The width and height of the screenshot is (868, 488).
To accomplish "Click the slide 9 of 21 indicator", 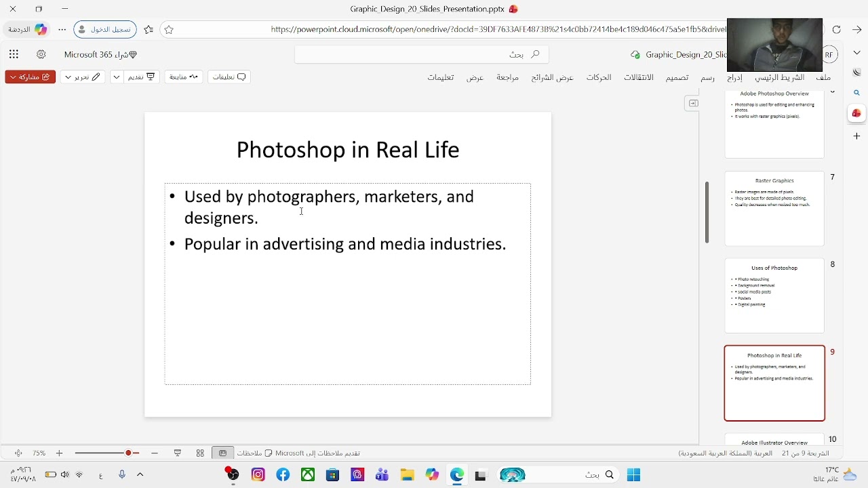I will [x=805, y=453].
